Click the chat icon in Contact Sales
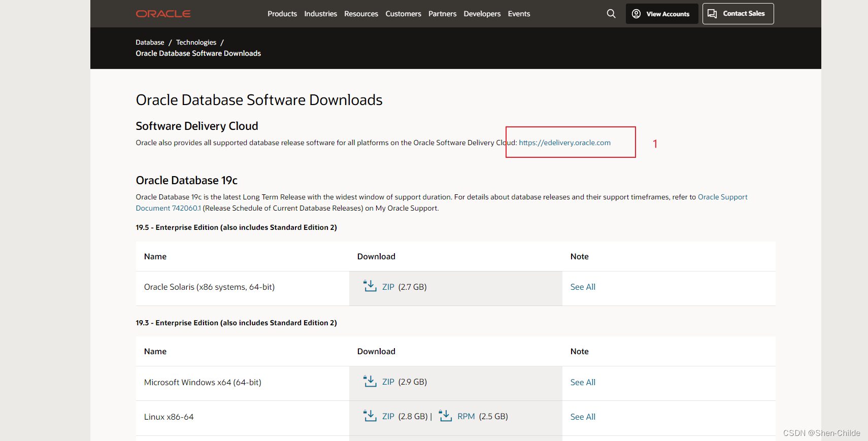Screen dimensions: 868x441 coord(712,14)
